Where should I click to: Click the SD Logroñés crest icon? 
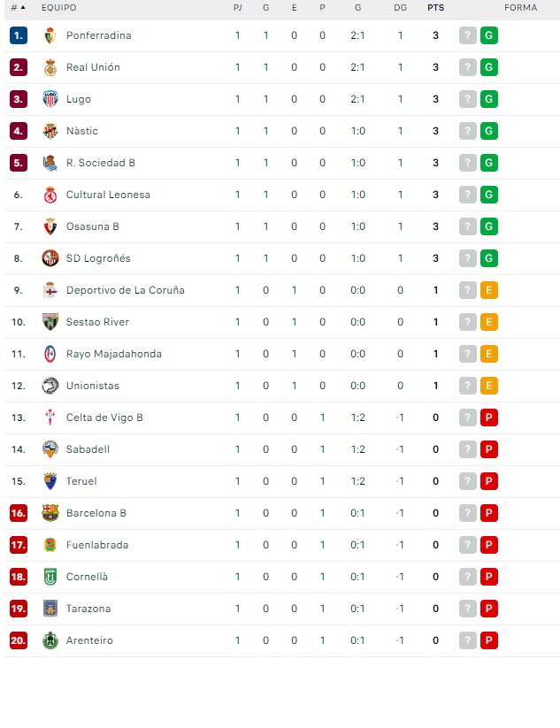click(50, 258)
